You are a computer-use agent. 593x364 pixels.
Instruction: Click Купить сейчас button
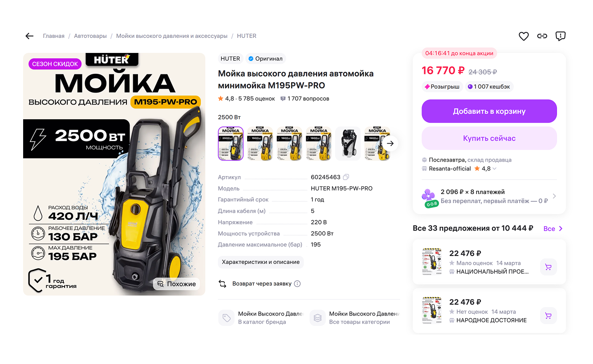[x=489, y=138]
